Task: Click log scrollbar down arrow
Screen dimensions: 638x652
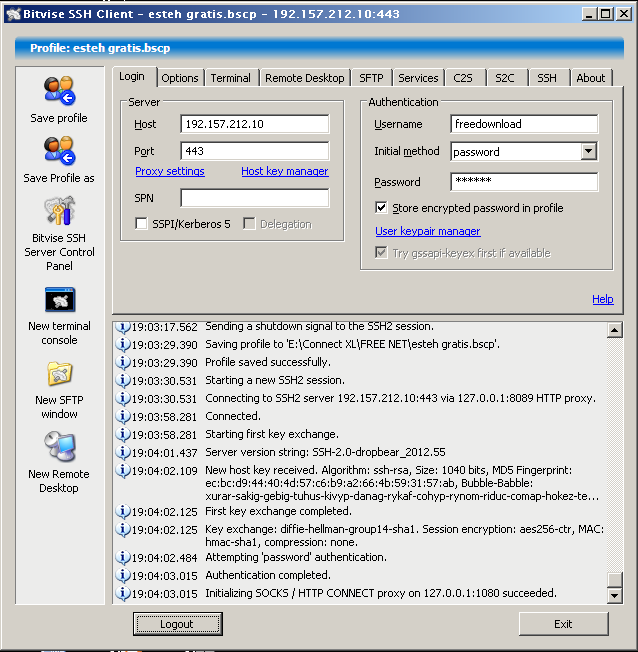Action: [614, 595]
